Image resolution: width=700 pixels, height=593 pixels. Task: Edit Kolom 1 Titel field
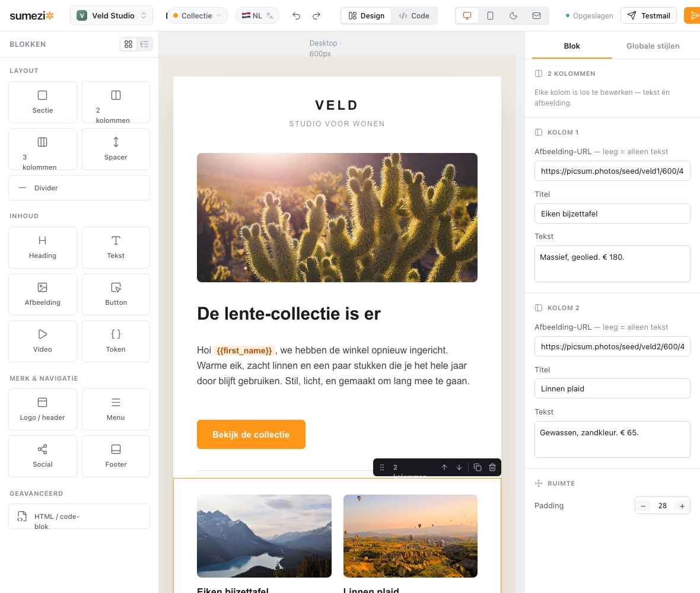pos(612,213)
